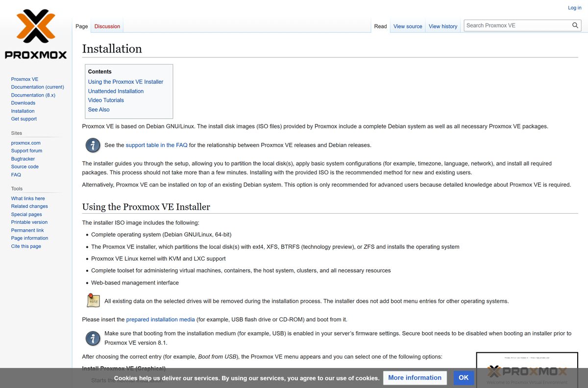This screenshot has height=388, width=588.
Task: Open support table in the FAQ link
Action: (157, 145)
